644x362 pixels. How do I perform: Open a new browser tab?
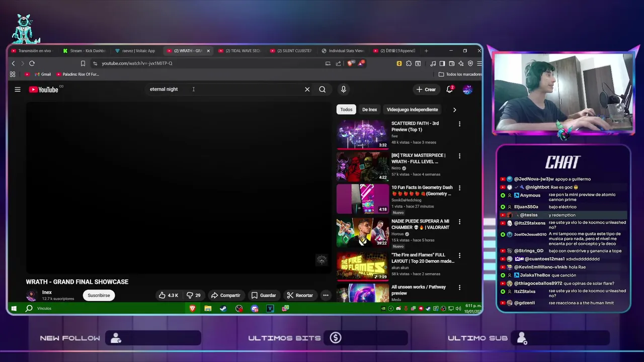click(x=426, y=51)
